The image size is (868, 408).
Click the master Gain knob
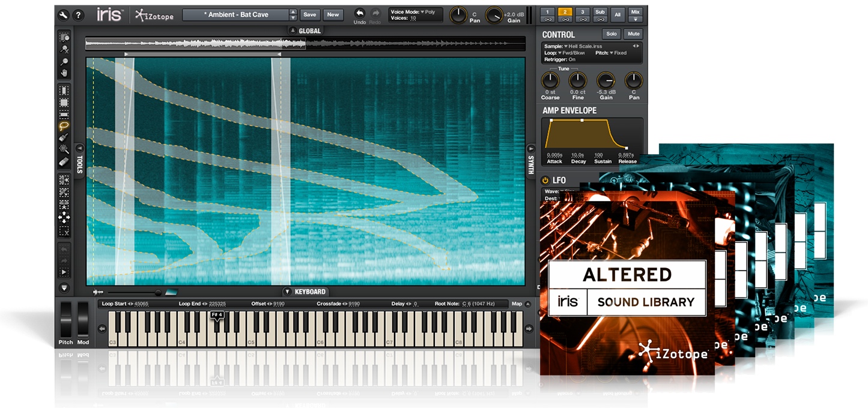pos(494,15)
